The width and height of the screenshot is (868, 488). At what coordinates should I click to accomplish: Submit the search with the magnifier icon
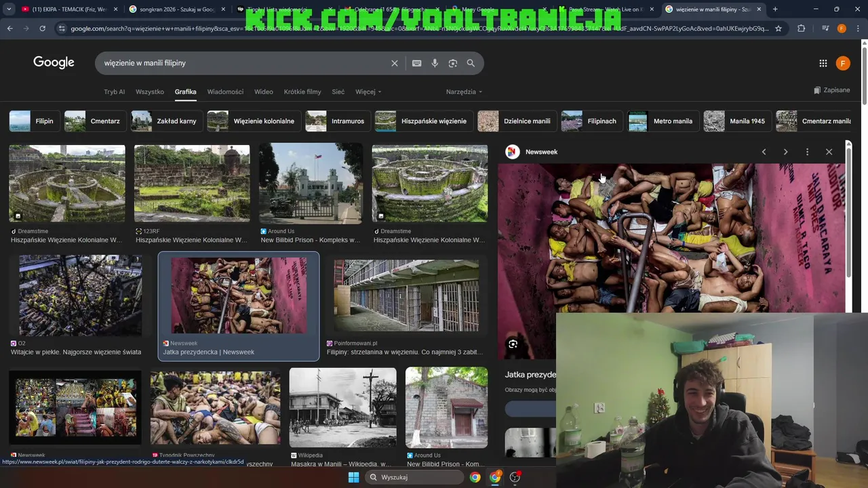tap(471, 63)
